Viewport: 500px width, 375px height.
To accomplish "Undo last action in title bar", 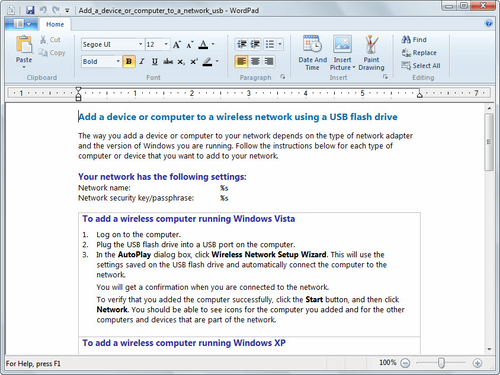I will [x=43, y=10].
